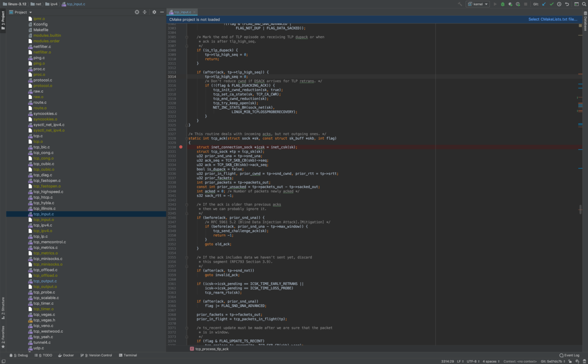Click the ipv4 breadcrumb folder

click(x=51, y=4)
